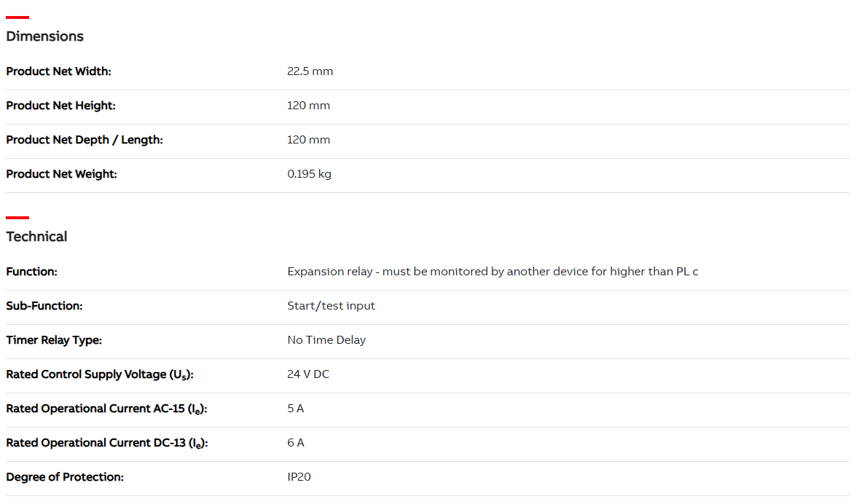Click the 0.195 kg weight value

point(309,173)
